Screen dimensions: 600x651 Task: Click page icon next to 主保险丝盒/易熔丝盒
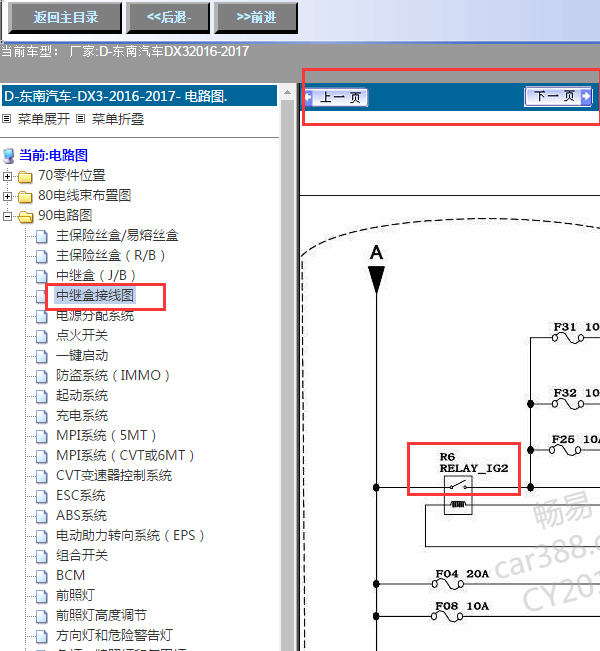[x=42, y=236]
